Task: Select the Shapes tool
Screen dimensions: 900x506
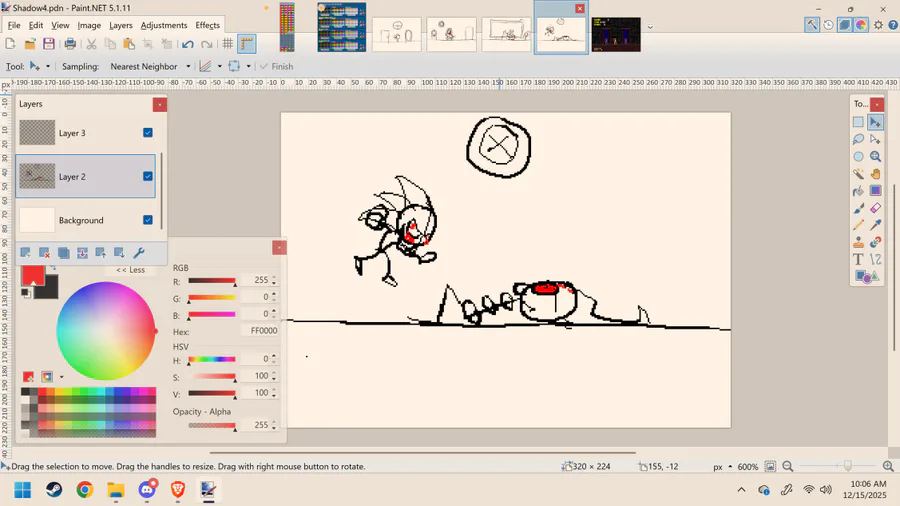Action: click(867, 277)
